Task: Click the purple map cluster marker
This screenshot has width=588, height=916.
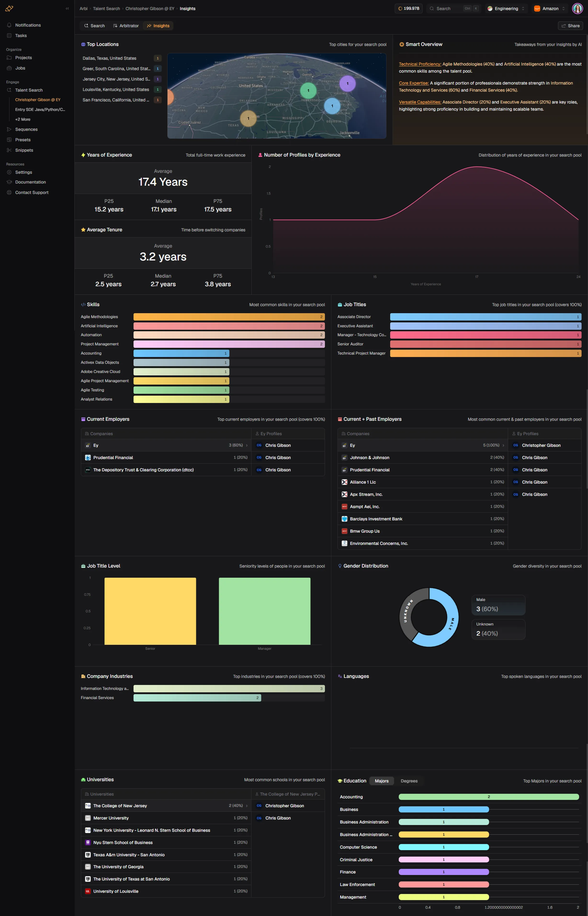Action: tap(347, 83)
